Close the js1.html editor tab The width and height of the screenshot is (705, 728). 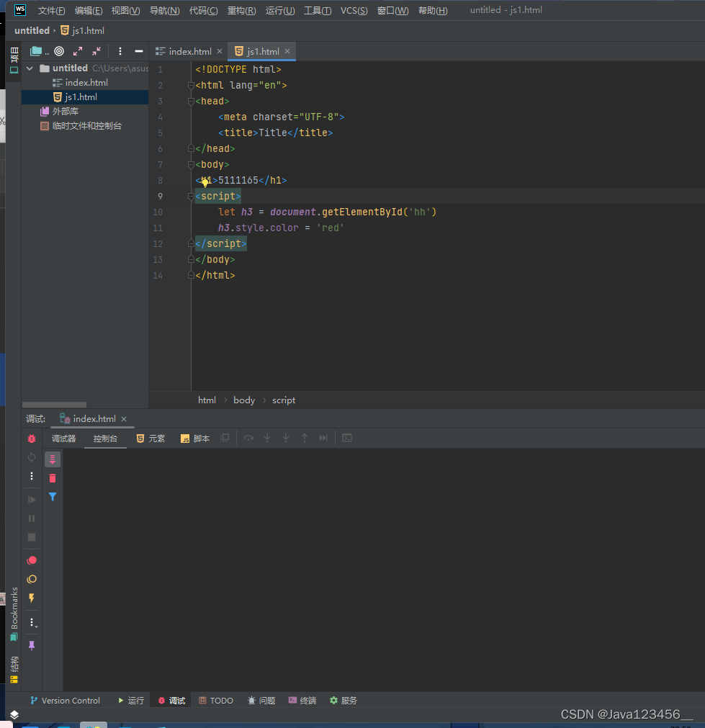click(287, 51)
